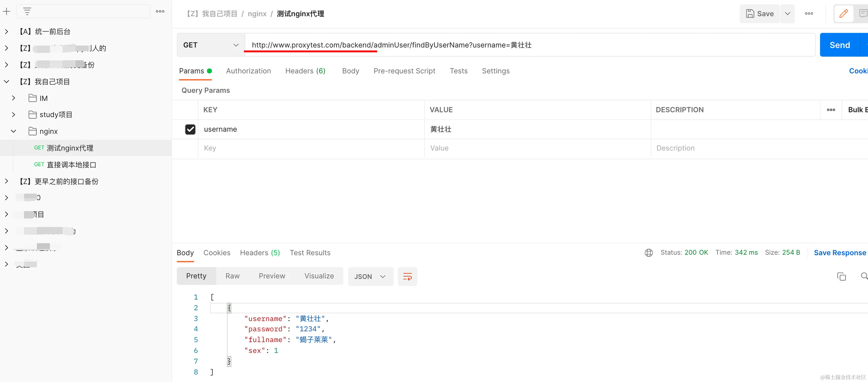Click the globe network icon near status
Screen dimensions: 868x382
[x=649, y=252]
